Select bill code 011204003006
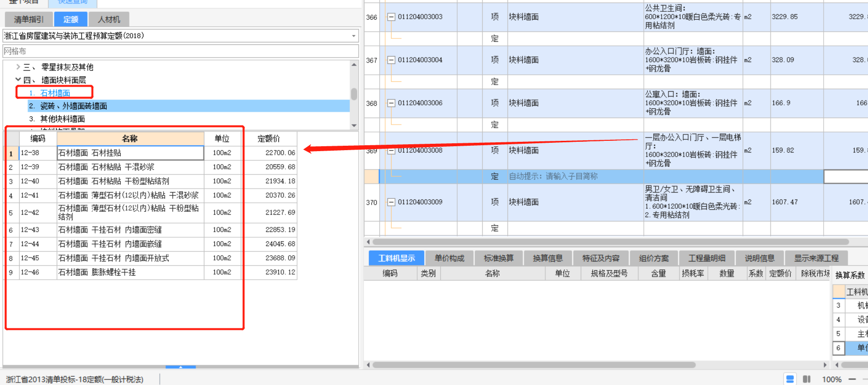Viewport: 868px width, 385px height. [420, 103]
